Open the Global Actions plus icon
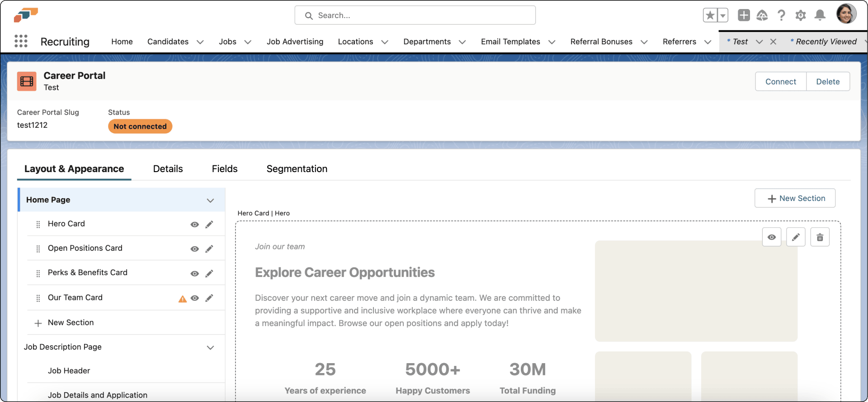 (744, 15)
